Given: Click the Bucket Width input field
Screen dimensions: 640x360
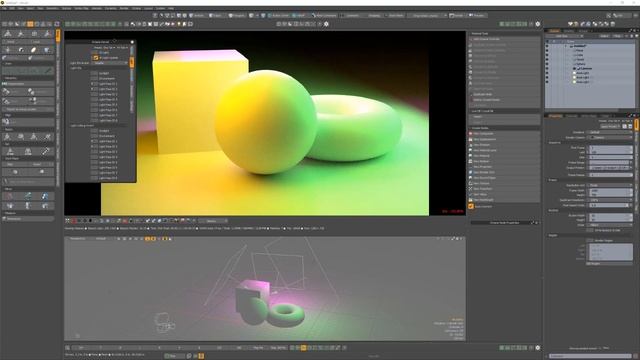Looking at the screenshot, I should pyautogui.click(x=610, y=215).
